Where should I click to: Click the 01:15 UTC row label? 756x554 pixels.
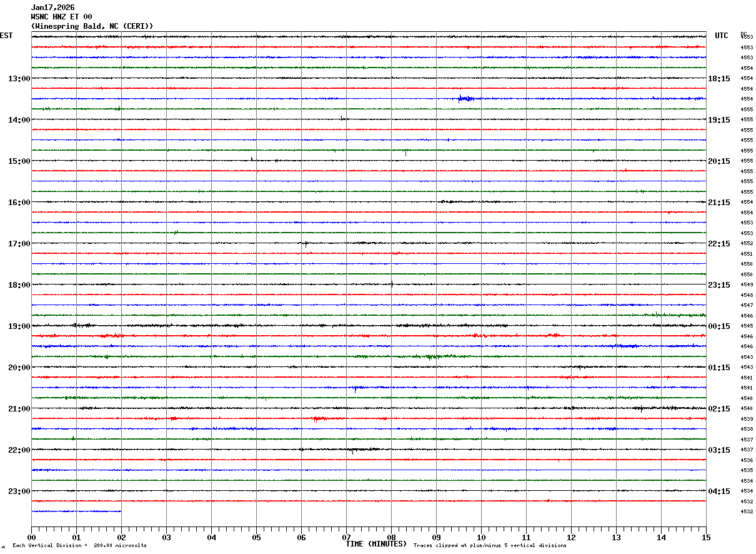719,368
